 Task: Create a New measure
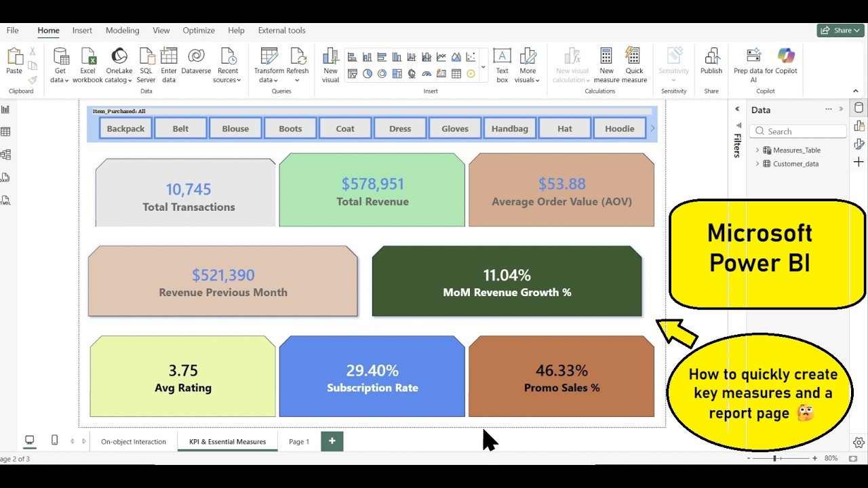tap(606, 65)
